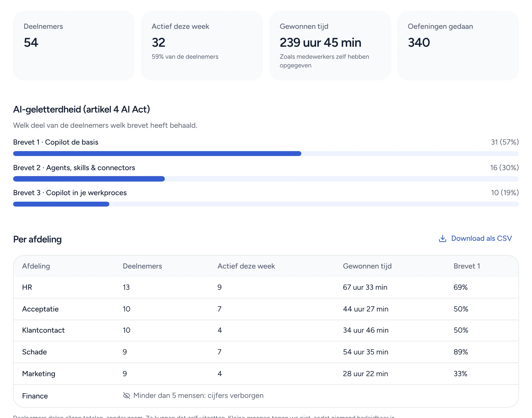
Task: Click the Brevet 1 column header
Action: (x=467, y=266)
